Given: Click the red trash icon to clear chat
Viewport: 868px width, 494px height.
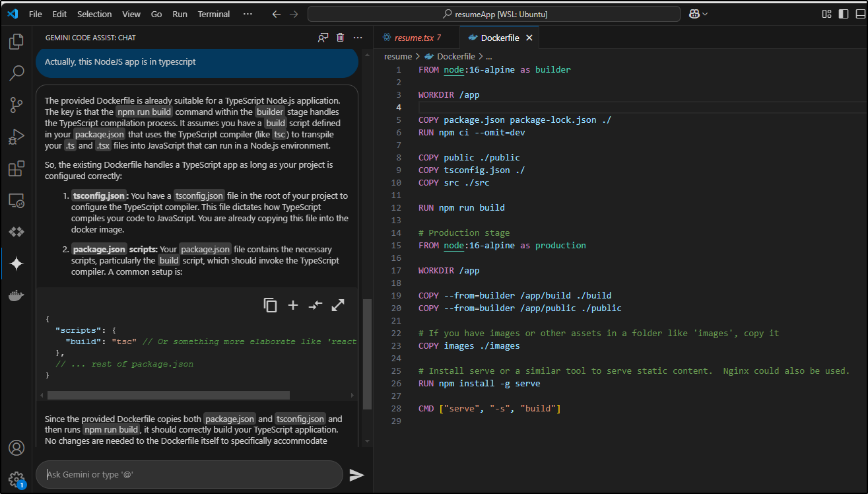Looking at the screenshot, I should pos(340,38).
